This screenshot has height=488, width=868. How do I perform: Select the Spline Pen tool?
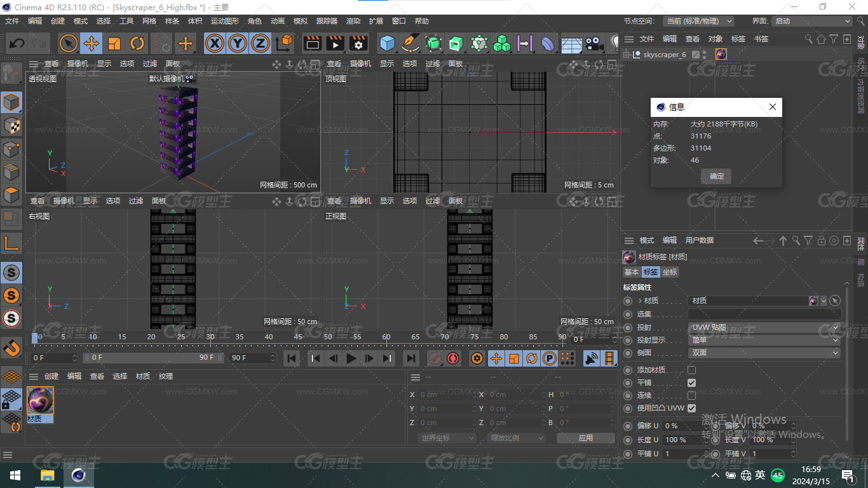(410, 43)
